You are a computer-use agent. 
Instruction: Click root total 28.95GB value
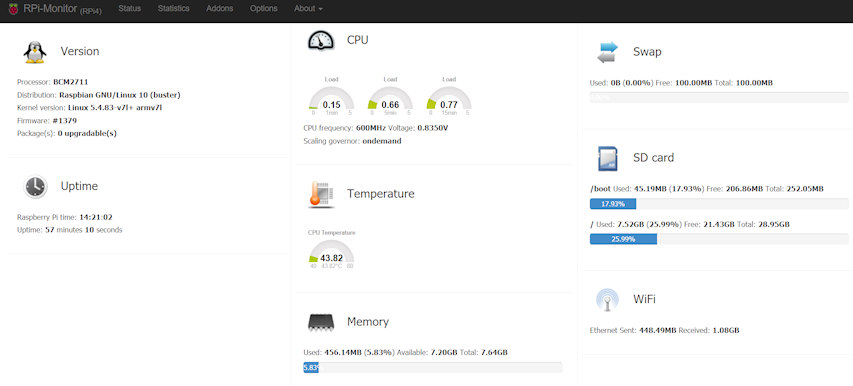pyautogui.click(x=775, y=224)
